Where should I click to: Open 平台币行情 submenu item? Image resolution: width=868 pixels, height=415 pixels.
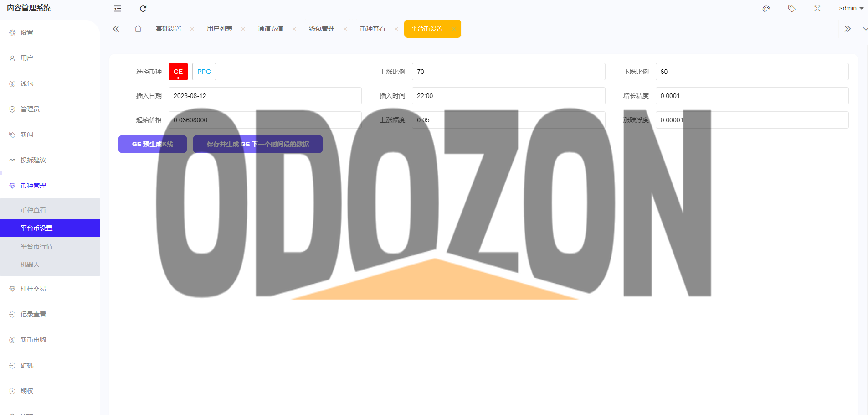tap(50, 246)
